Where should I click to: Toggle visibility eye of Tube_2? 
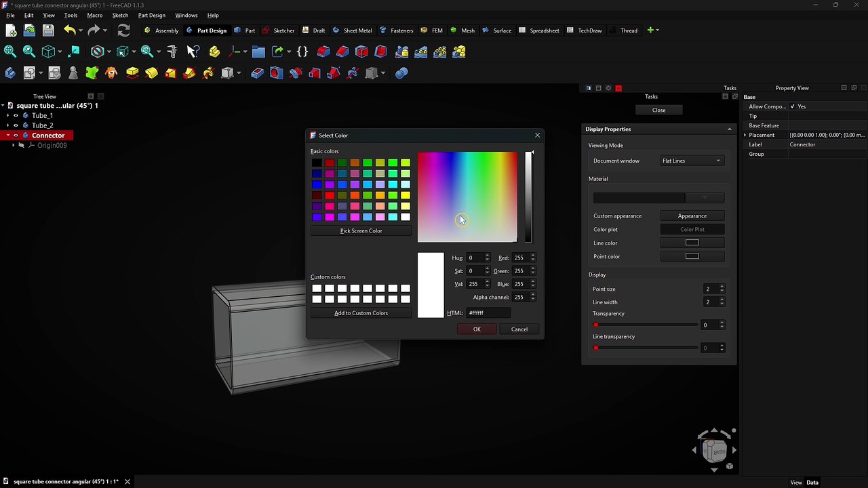[x=16, y=125]
